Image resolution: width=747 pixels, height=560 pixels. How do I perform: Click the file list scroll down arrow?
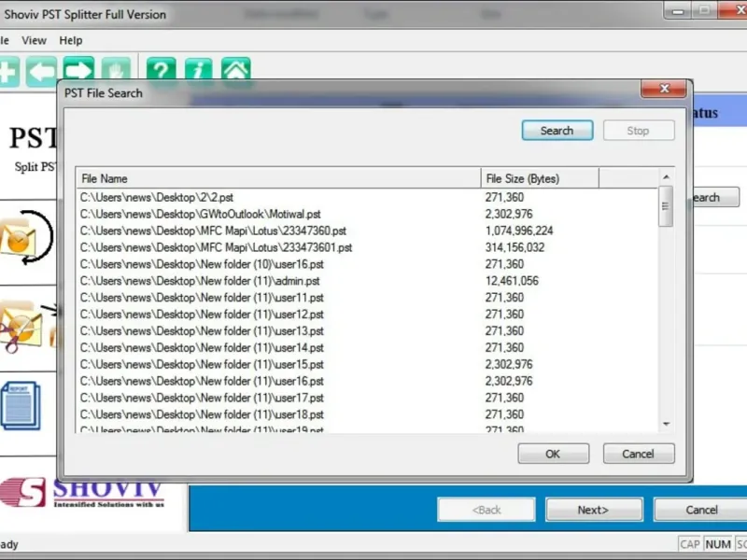click(666, 424)
